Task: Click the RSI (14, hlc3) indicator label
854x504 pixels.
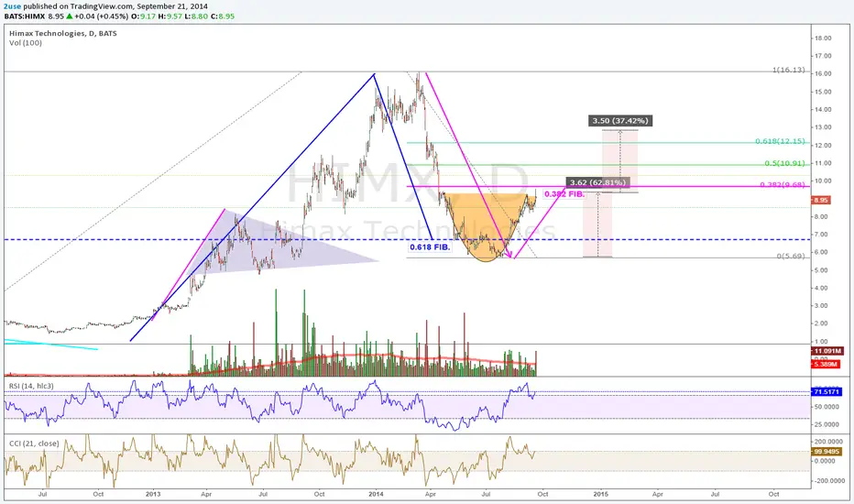Action: (31, 386)
